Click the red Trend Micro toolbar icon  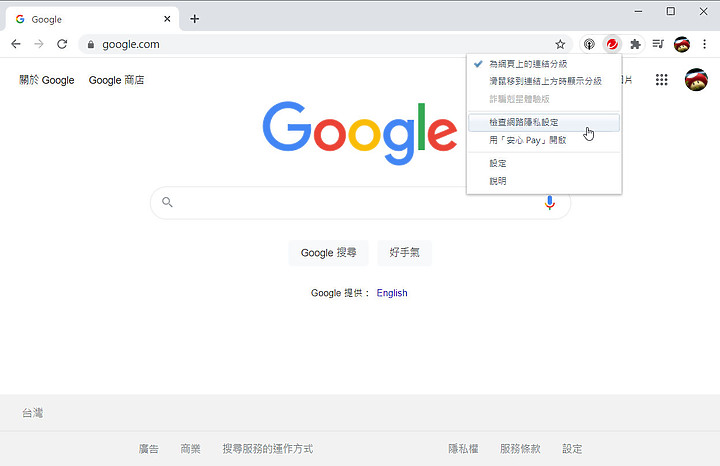[612, 44]
